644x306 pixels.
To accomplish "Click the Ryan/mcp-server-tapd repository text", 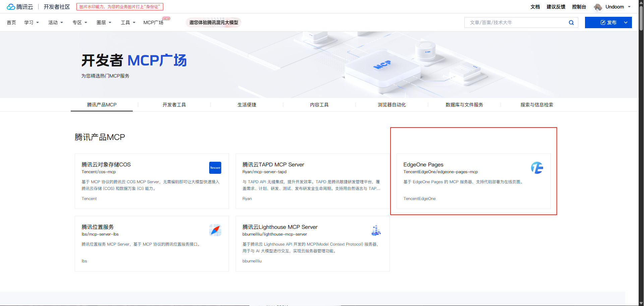I will coord(265,172).
